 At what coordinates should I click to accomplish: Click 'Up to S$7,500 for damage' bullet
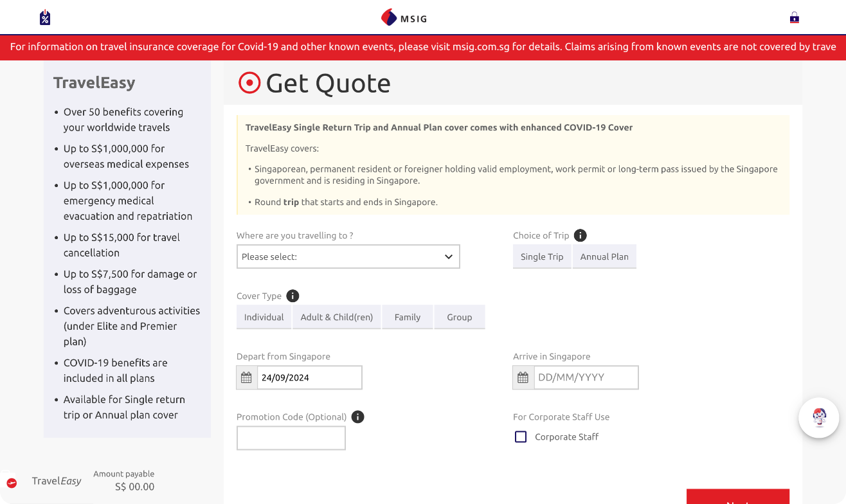[130, 282]
